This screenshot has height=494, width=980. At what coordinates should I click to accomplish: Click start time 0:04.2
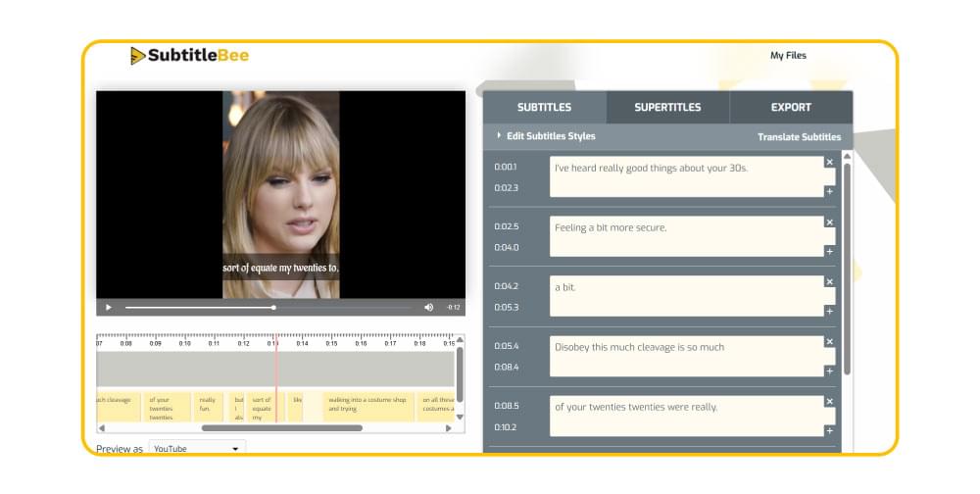[507, 286]
